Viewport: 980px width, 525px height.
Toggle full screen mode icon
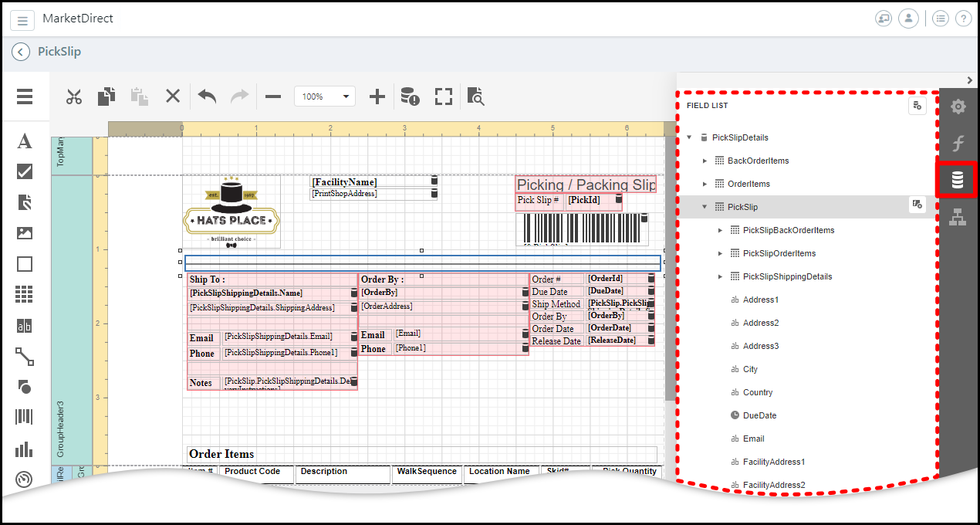[443, 97]
